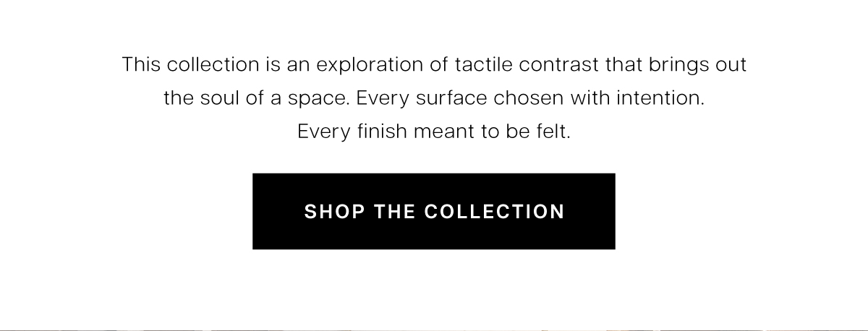The image size is (868, 331).
Task: Click the phrase 'brings out'
Action: pyautogui.click(x=703, y=66)
